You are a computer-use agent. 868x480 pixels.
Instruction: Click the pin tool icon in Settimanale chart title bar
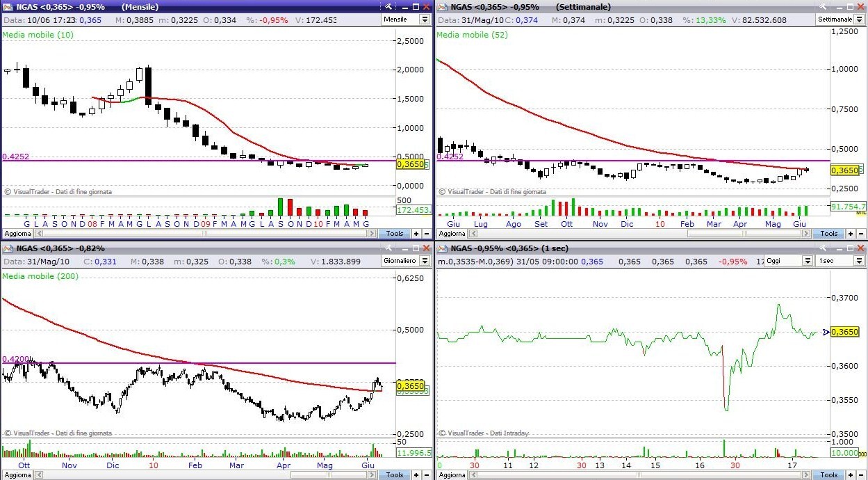coord(823,6)
